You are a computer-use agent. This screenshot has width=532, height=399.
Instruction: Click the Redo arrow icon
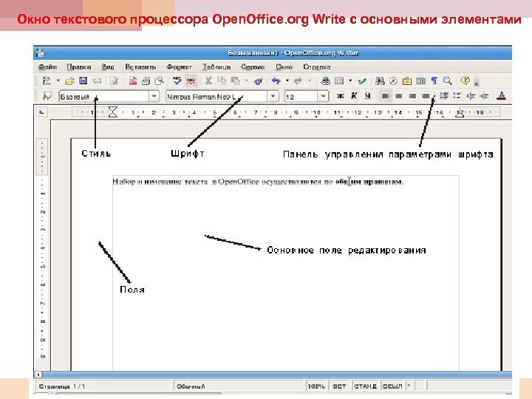click(299, 81)
